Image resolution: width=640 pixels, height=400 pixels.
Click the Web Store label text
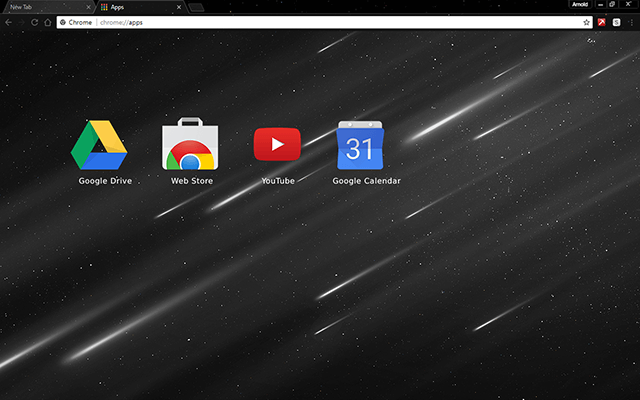[192, 181]
